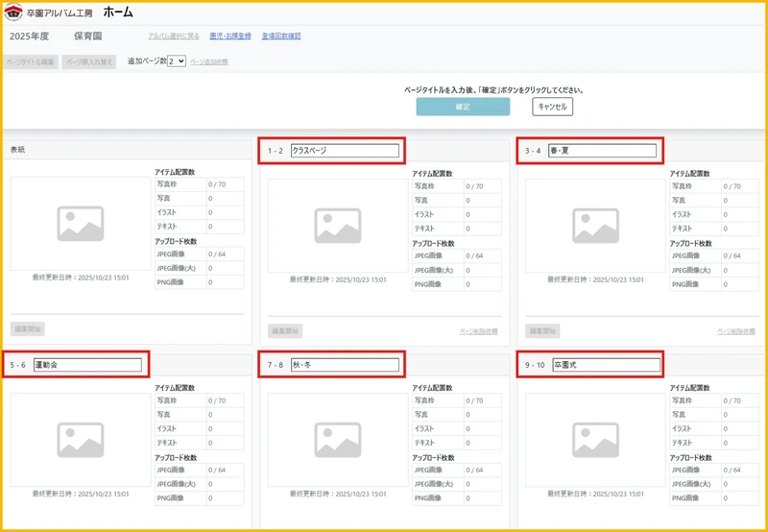Click the 2025年度 label
Screen dimensions: 768x532
(30, 36)
